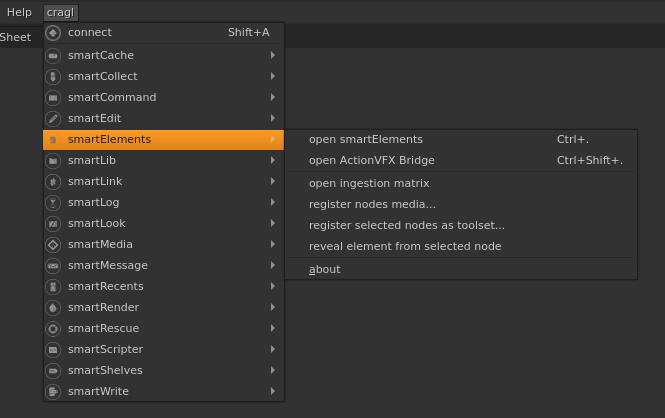
Task: Click the smartCommand icon
Action: tap(53, 98)
